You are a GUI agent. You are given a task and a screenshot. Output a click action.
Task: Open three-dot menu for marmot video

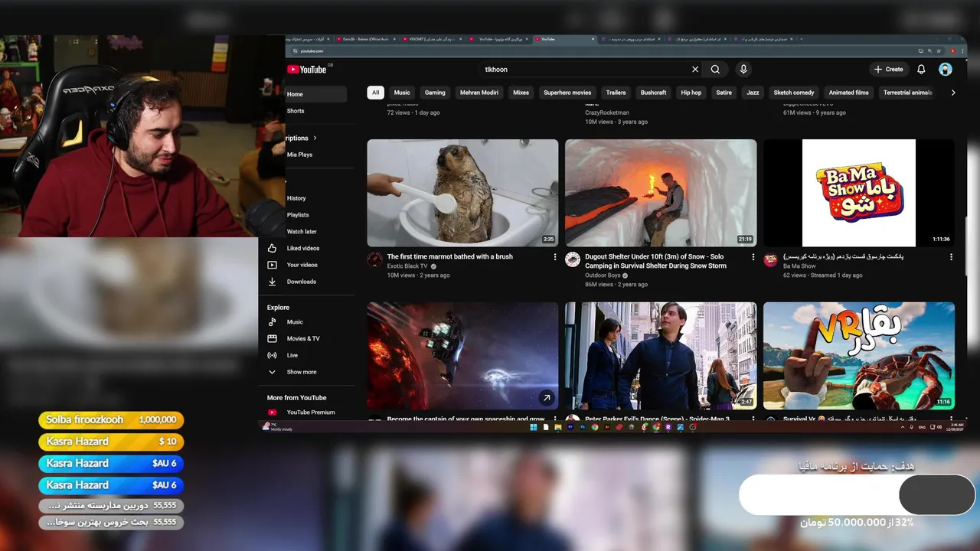click(x=555, y=257)
